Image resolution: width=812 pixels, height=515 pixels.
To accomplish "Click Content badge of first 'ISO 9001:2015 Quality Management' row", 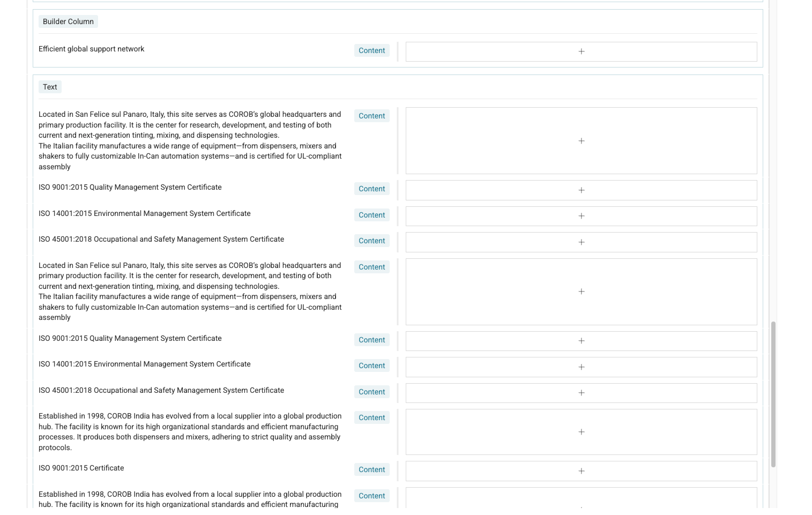I will coord(371,189).
